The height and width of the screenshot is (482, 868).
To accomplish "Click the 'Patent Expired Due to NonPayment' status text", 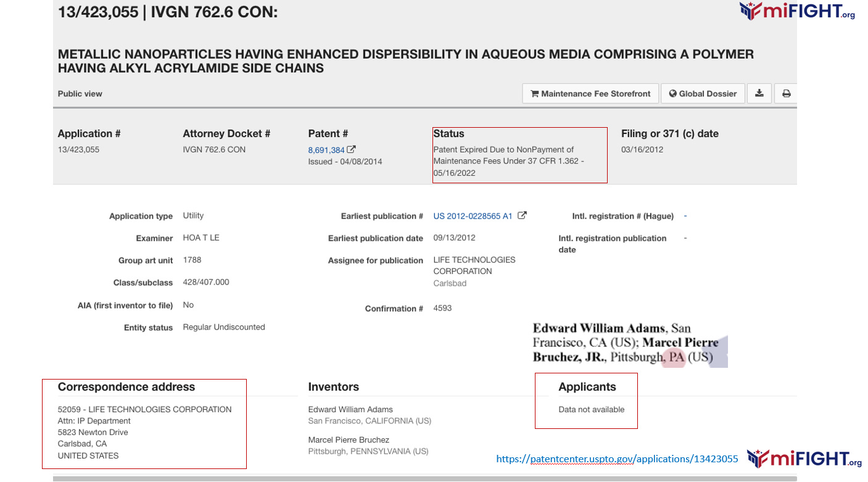I will coord(509,161).
